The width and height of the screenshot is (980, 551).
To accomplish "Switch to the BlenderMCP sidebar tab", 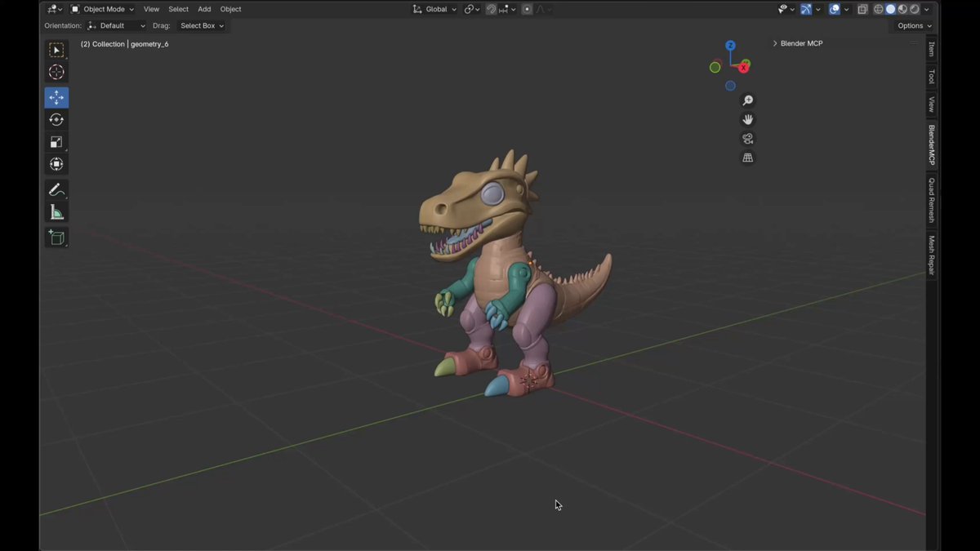I will (932, 144).
